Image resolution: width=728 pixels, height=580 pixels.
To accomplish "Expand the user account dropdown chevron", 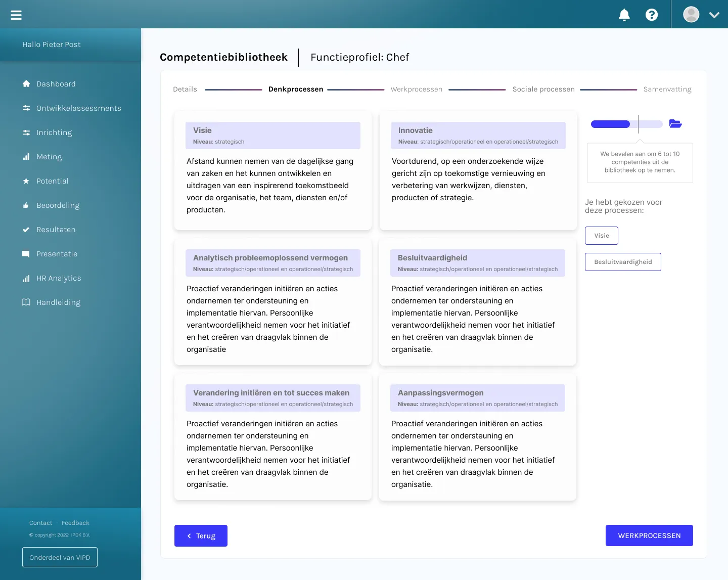I will pos(714,15).
